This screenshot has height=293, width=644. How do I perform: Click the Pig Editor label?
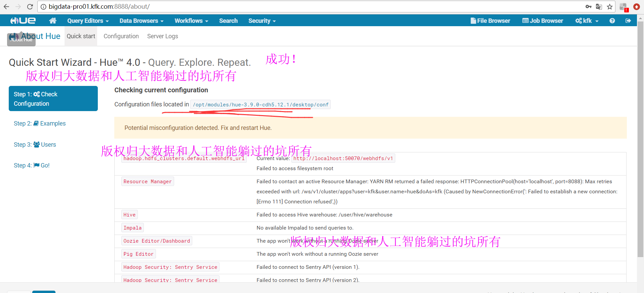[x=138, y=254]
